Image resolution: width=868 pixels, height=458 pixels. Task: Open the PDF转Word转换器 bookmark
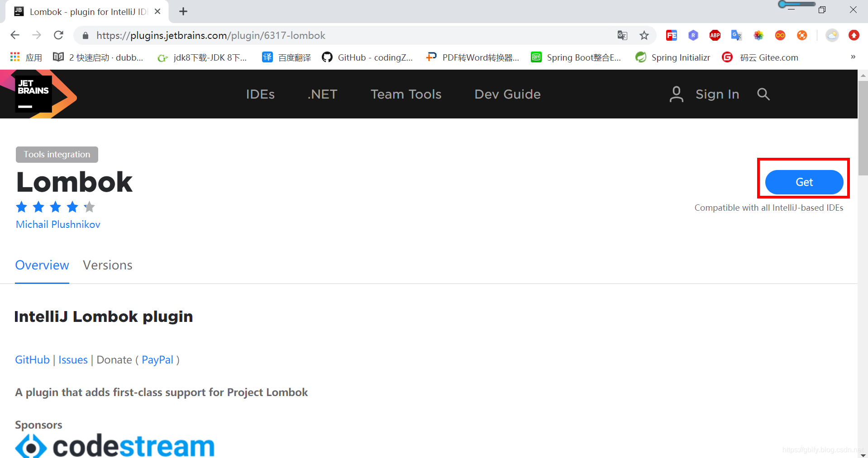(x=472, y=57)
